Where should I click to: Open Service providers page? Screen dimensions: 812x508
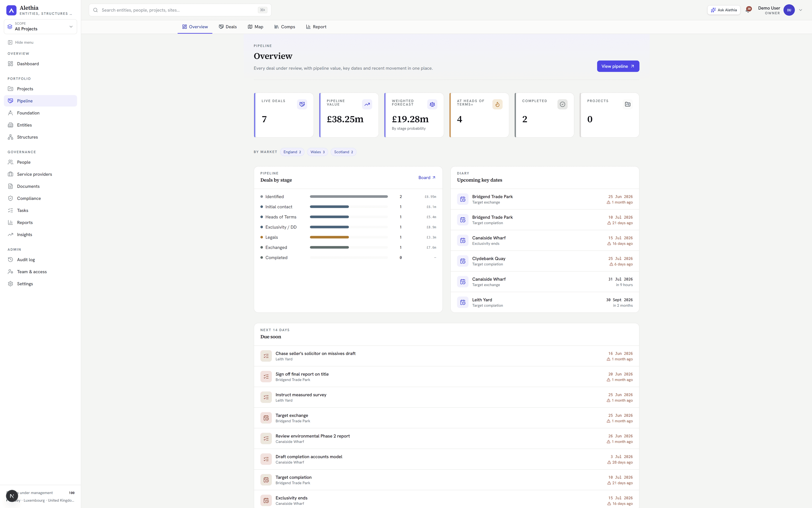coord(40,174)
